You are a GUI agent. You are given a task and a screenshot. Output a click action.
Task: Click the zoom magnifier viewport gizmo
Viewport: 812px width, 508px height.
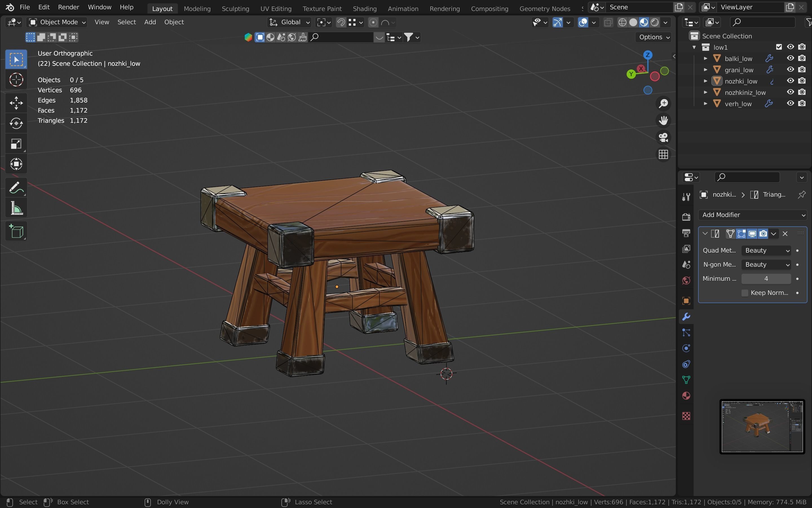coord(663,104)
